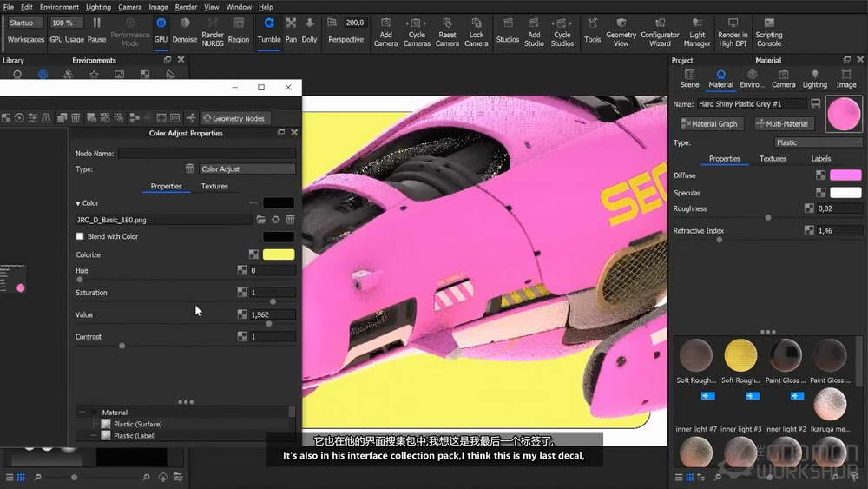Open Cycle Studios dropdown arrow
Viewport: 868px width, 489px height.
point(571,23)
